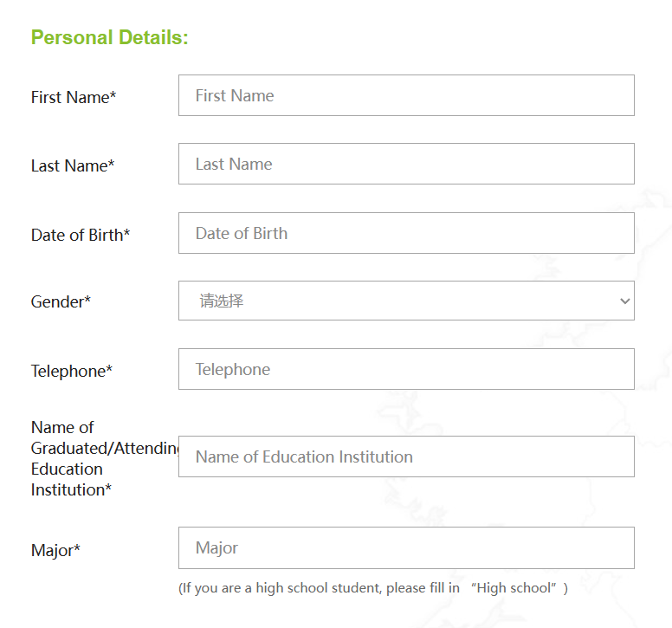The height and width of the screenshot is (628, 672).
Task: Focus the Last Name text box
Action: pyautogui.click(x=406, y=164)
